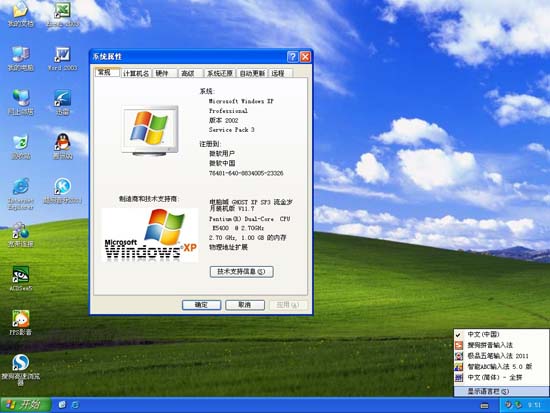Click the first system tray icon
This screenshot has height=413, width=550.
(508, 405)
